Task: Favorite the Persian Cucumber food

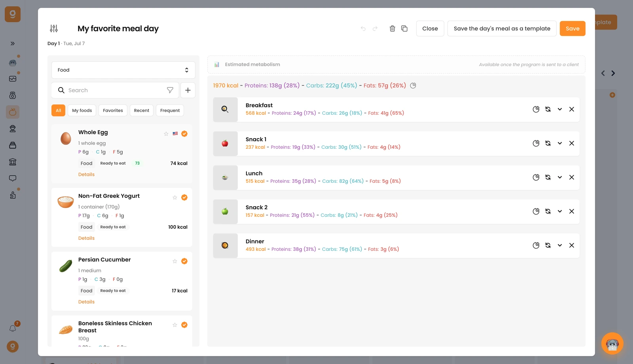Action: (175, 261)
